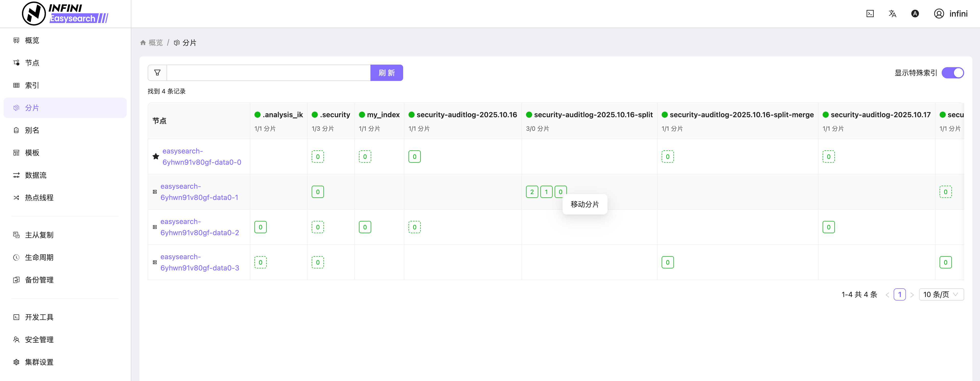Click shard 2 of security-auditlog-2025.10.16-split
980x381 pixels.
click(532, 192)
